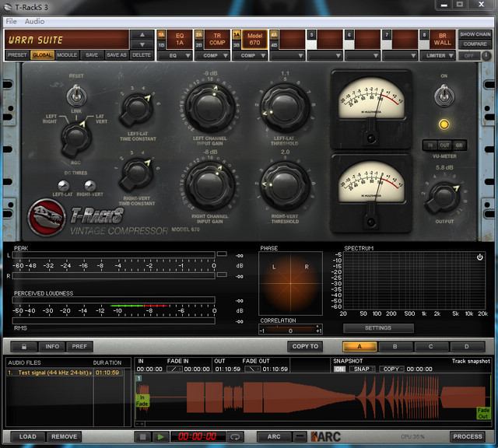The image size is (498, 448).
Task: Click the compare level knob beside OFF
Action: click(486, 56)
